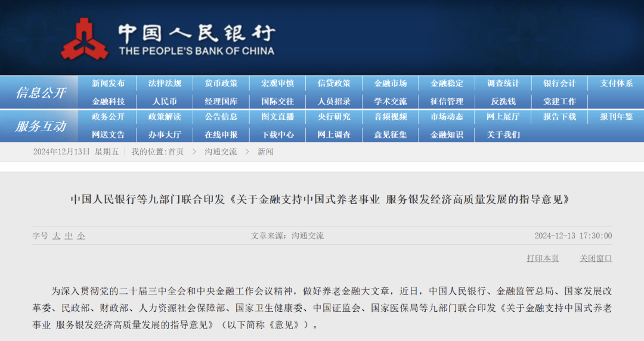Select 办事大厅 menu item
Image resolution: width=644 pixels, height=341 pixels.
pos(165,135)
